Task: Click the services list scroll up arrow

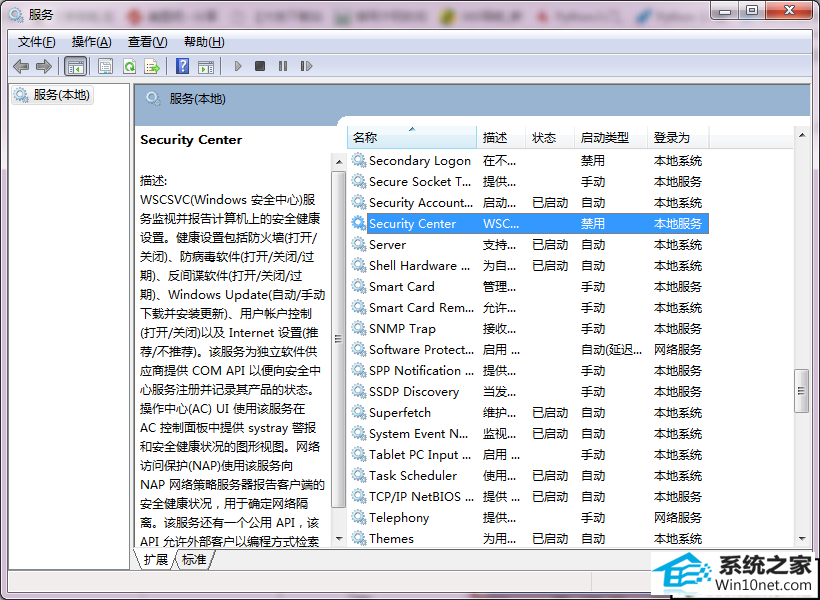Action: point(802,135)
